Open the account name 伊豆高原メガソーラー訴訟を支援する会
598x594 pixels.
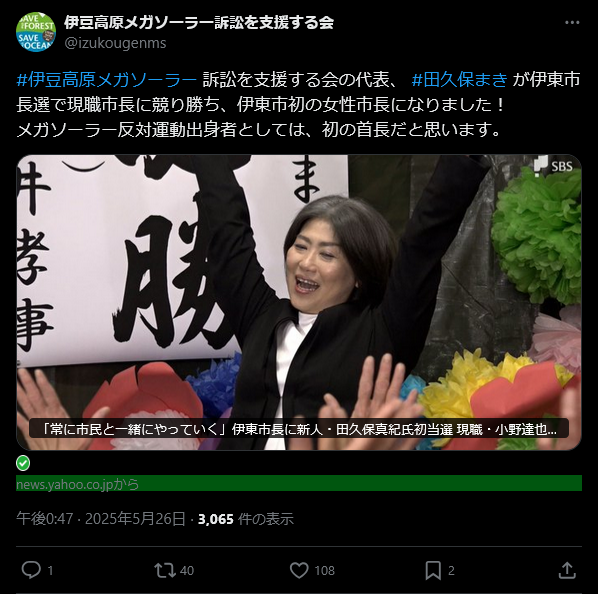tap(199, 22)
